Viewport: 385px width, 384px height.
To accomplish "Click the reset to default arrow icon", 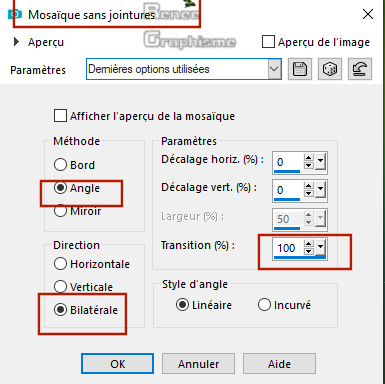I will tap(360, 69).
